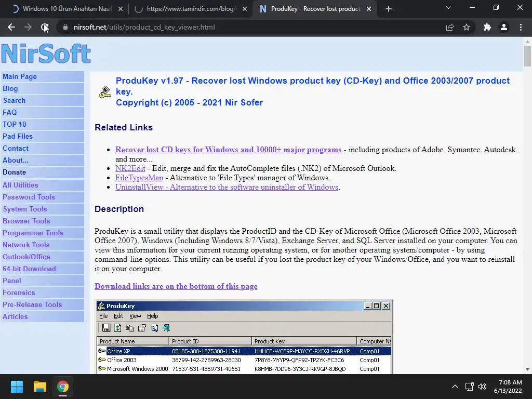Open the Windows Start menu
Viewport: 532px width, 399px height.
click(17, 387)
